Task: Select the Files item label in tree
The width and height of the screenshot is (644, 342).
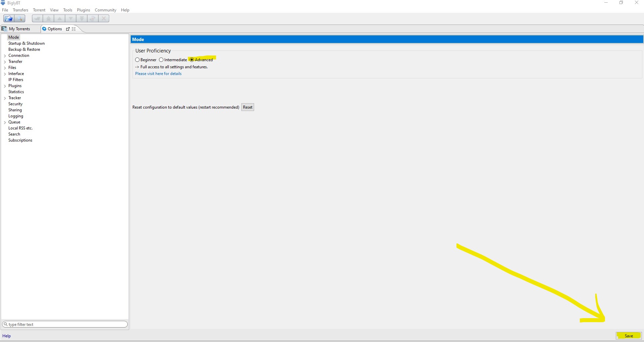Action: [12, 68]
